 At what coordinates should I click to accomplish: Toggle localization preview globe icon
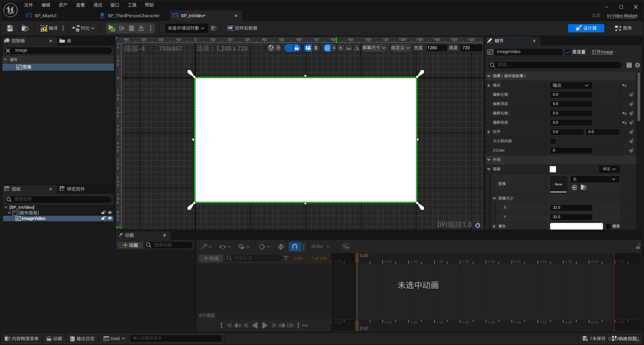tap(271, 48)
